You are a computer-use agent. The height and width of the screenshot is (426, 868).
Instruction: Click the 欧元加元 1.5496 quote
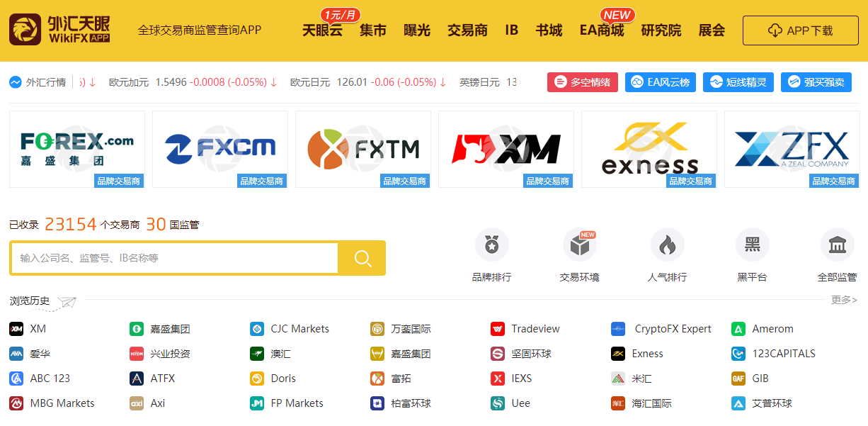pos(193,82)
